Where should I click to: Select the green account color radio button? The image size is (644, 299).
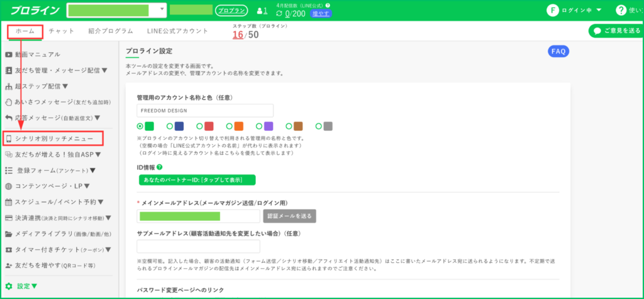point(140,126)
